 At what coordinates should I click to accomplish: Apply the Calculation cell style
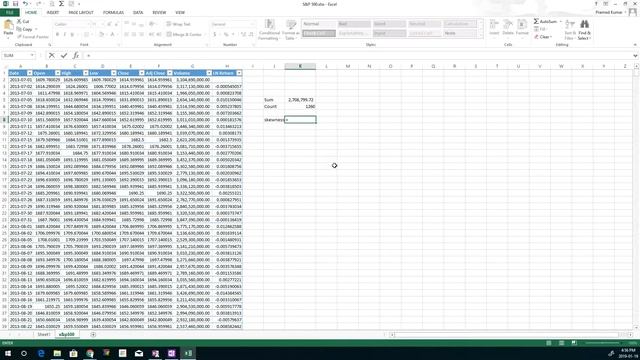(x=460, y=24)
